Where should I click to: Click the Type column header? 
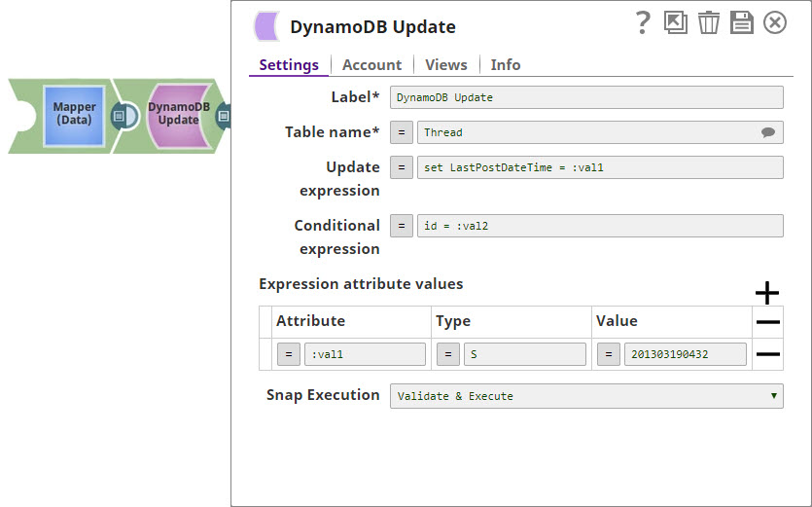point(453,321)
